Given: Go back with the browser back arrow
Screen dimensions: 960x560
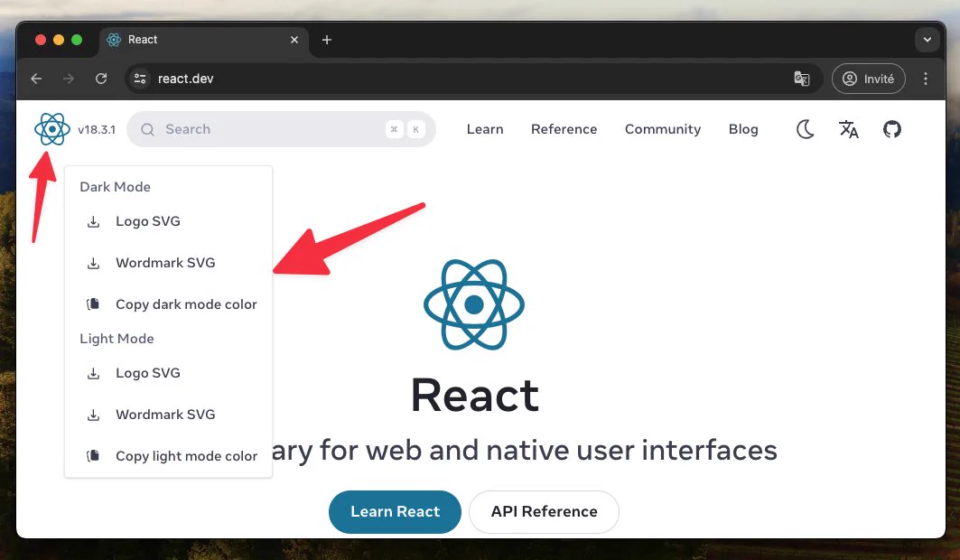Looking at the screenshot, I should [36, 79].
